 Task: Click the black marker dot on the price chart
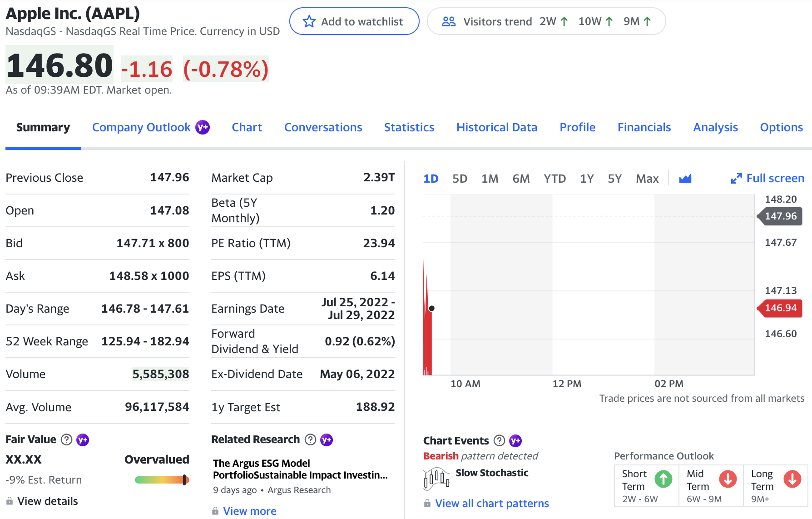(432, 308)
